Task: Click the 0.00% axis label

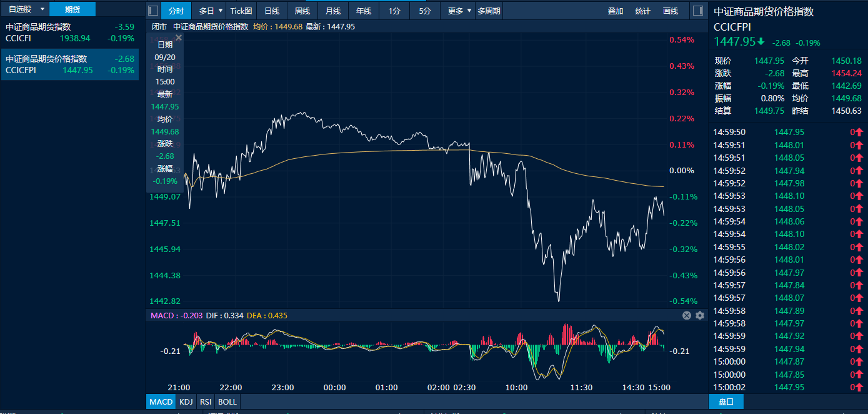Action: point(682,170)
